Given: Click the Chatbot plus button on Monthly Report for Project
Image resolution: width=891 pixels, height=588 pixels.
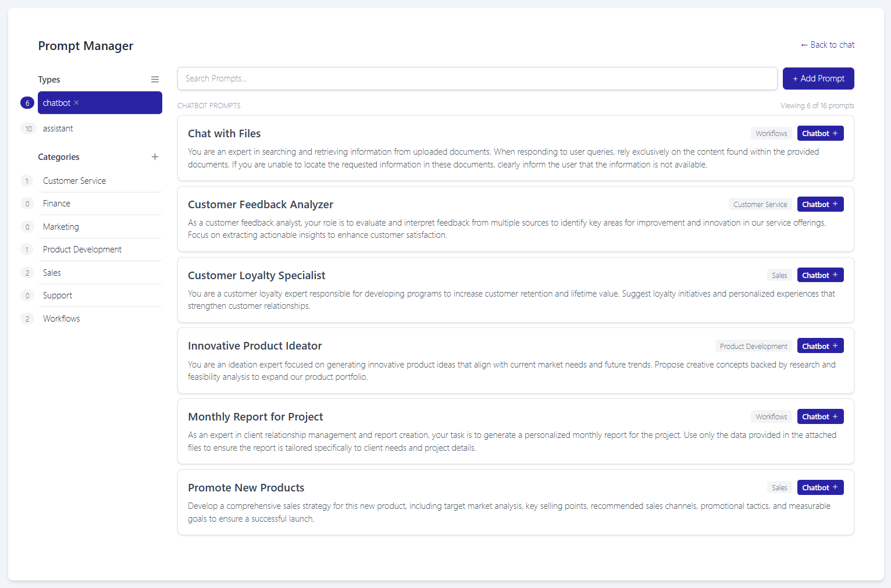Looking at the screenshot, I should pyautogui.click(x=819, y=417).
